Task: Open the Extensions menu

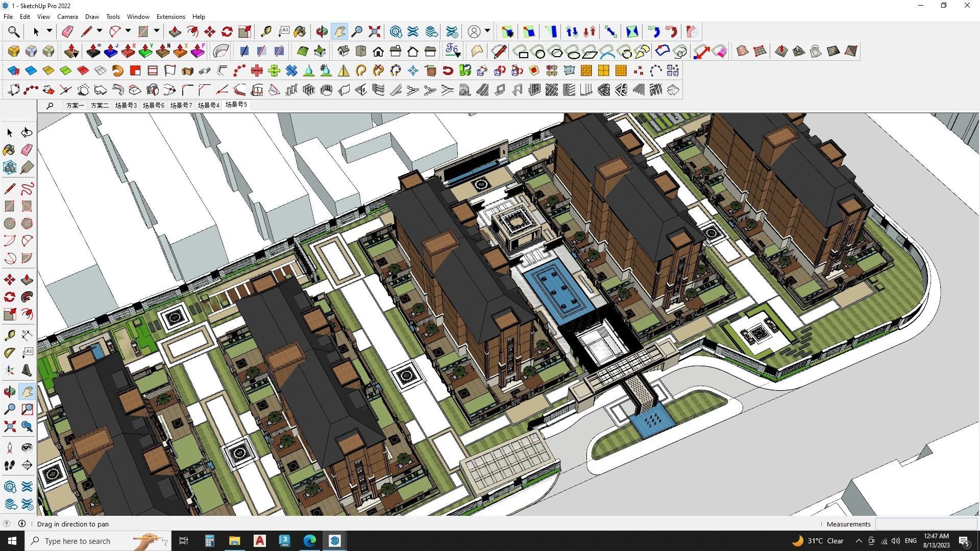Action: click(170, 16)
